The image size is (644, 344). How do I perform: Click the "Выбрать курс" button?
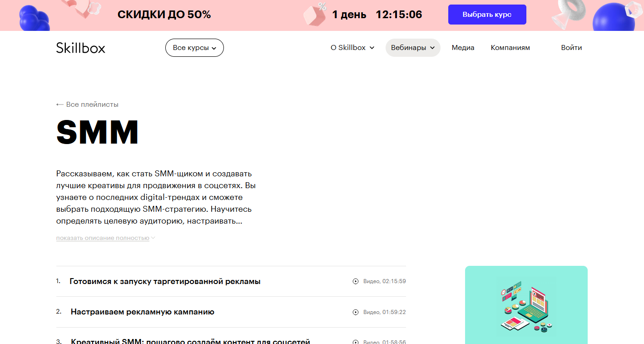(487, 14)
